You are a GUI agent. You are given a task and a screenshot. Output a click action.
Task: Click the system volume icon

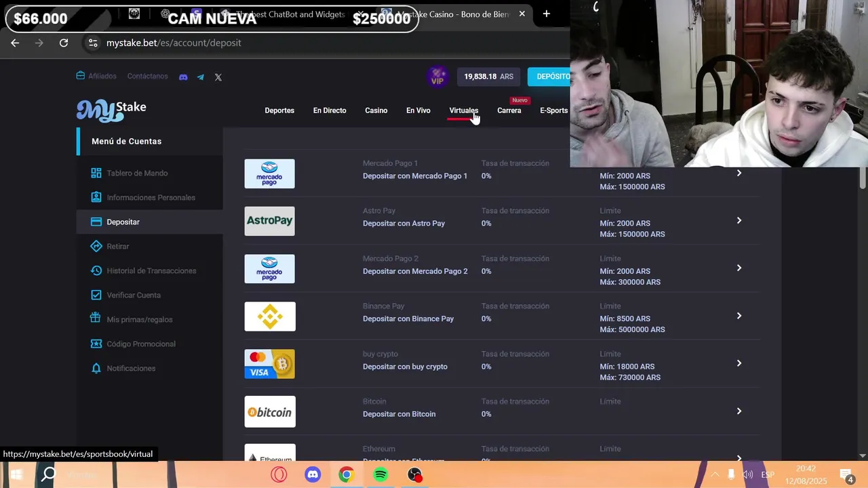(x=747, y=474)
